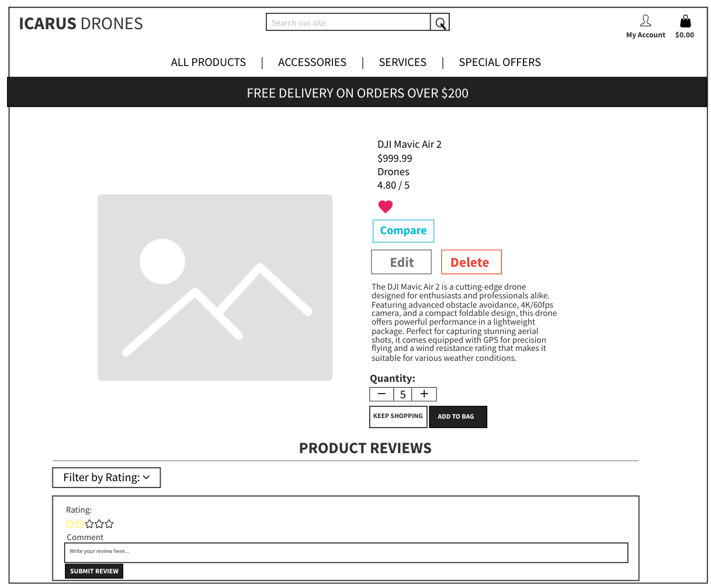Choose the fourth rating star
The image size is (711, 588).
(x=100, y=524)
